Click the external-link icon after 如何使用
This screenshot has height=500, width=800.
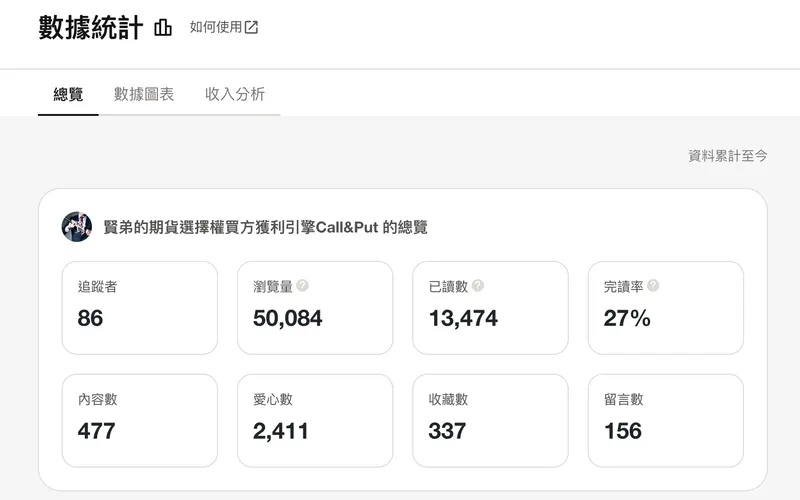pyautogui.click(x=252, y=27)
